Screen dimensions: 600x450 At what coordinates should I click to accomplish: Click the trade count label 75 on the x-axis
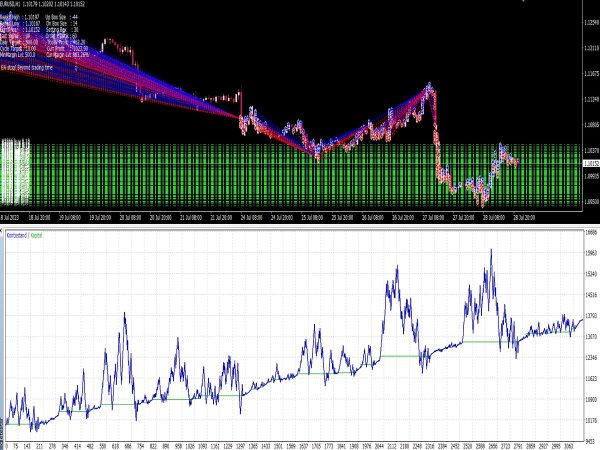pyautogui.click(x=16, y=446)
